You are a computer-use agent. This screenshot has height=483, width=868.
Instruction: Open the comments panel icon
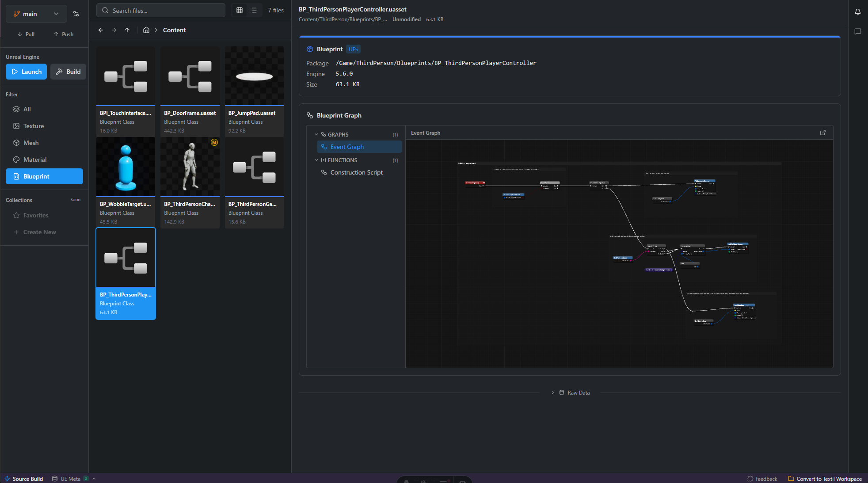pos(857,31)
